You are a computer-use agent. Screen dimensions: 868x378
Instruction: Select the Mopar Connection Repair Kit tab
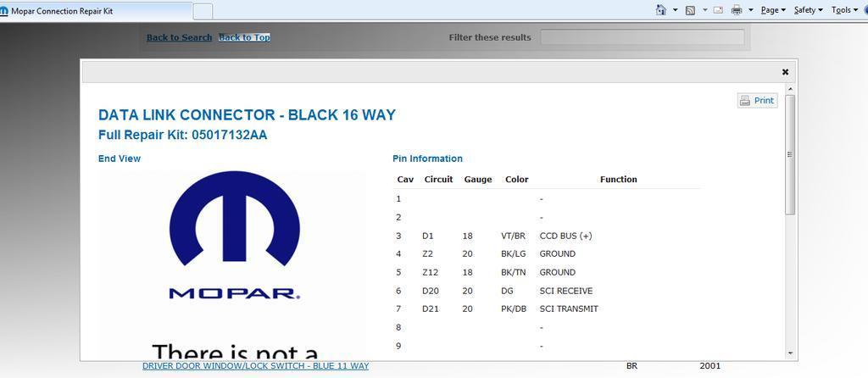pyautogui.click(x=96, y=11)
